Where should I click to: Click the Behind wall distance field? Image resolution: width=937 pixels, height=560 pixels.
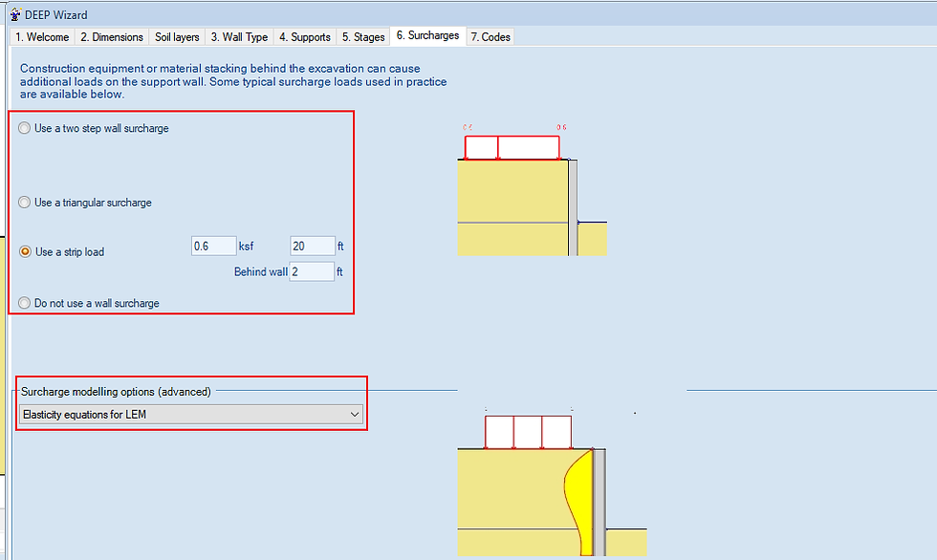pyautogui.click(x=312, y=271)
